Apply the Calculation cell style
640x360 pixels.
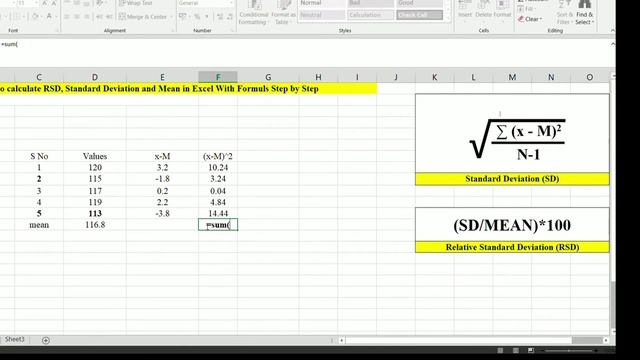point(371,15)
